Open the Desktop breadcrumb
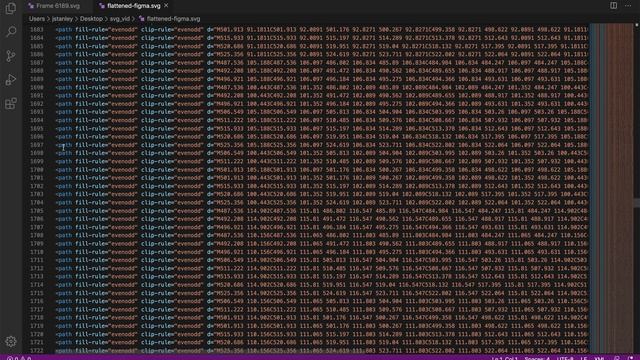Image resolution: width=640 pixels, height=360 pixels. (91, 19)
